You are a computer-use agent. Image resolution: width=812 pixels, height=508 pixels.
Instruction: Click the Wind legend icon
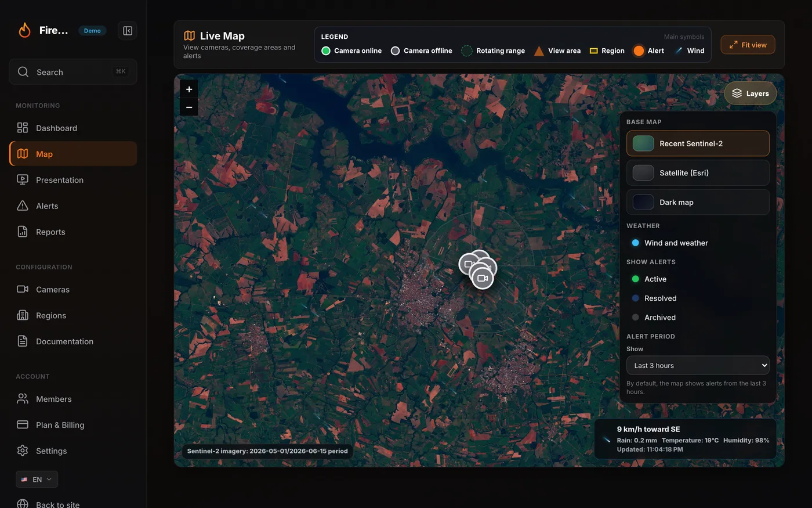(679, 51)
